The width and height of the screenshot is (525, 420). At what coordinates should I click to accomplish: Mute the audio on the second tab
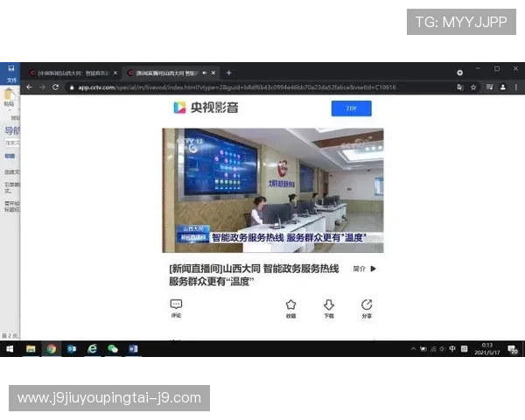point(204,73)
